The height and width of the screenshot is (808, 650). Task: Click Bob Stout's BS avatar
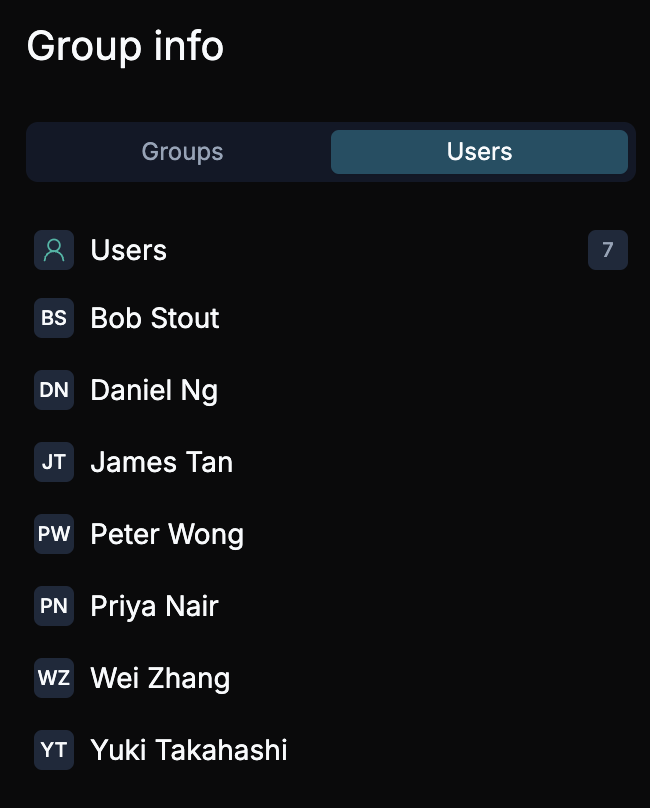[54, 318]
